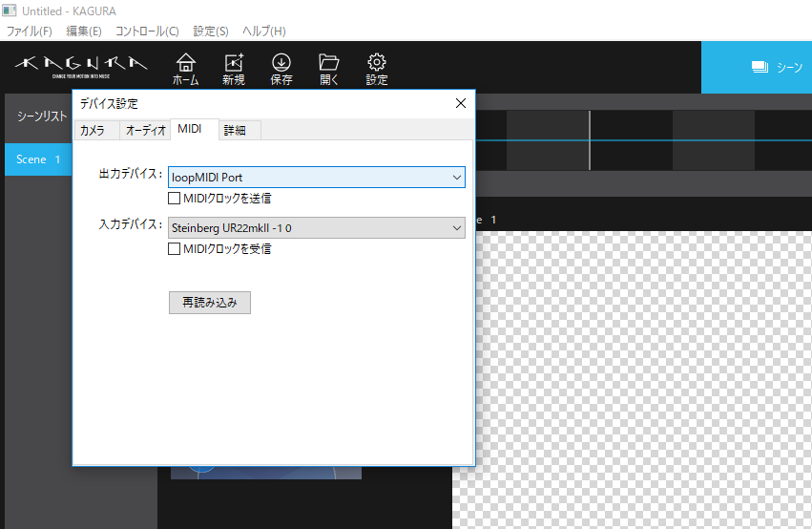Open the 入力デバイス Steinberg UR22mkII dropdown

coord(317,228)
